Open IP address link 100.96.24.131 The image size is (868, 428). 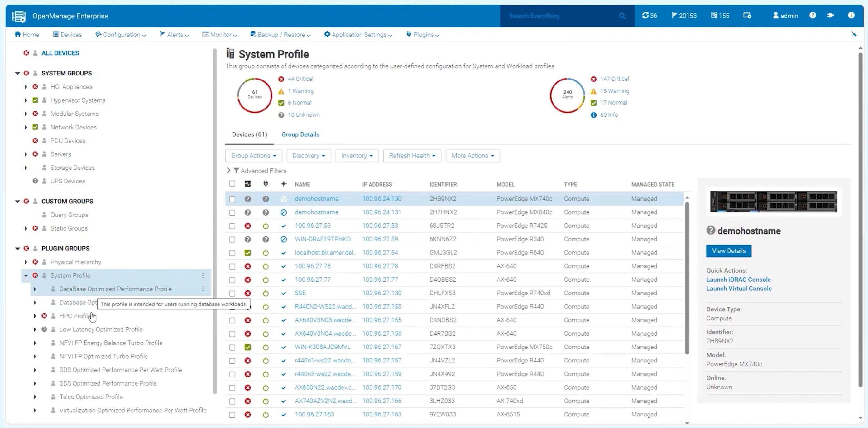(x=381, y=212)
